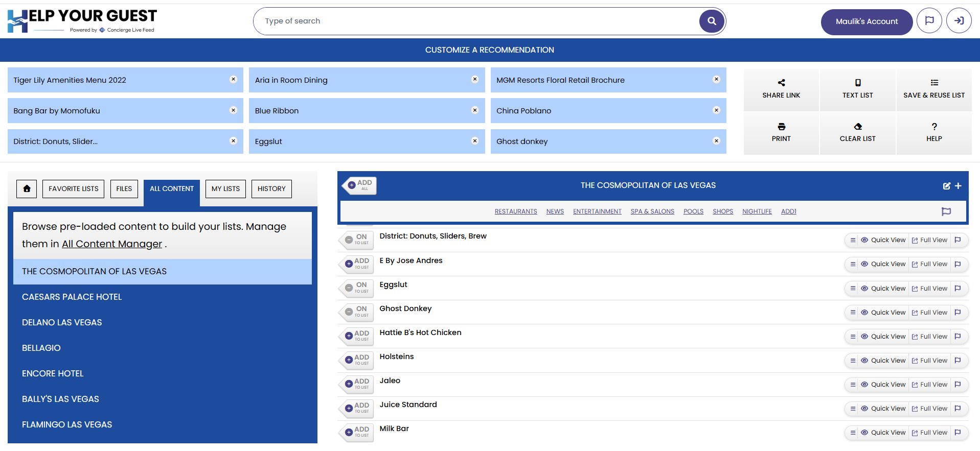The height and width of the screenshot is (451, 980).
Task: Open the list menu for Hattie B's Hot Chicken
Action: click(x=853, y=337)
